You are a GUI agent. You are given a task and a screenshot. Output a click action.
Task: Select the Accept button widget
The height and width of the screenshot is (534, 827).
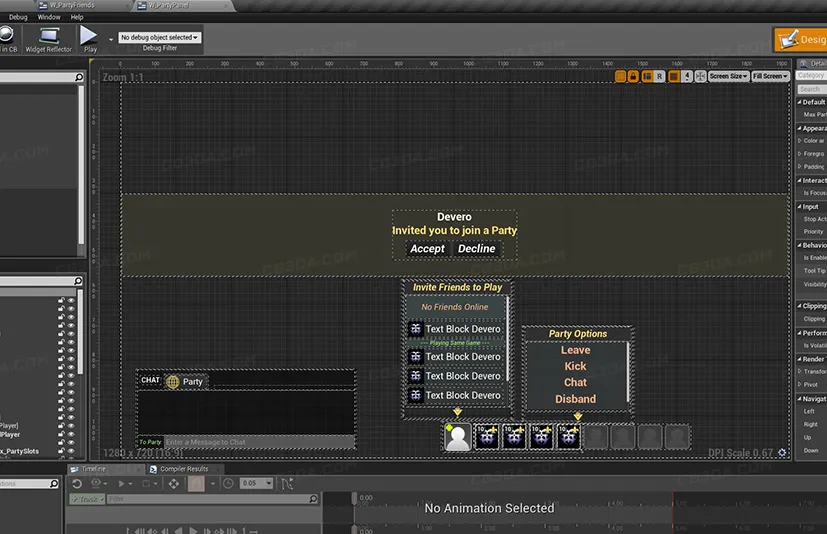pos(427,249)
